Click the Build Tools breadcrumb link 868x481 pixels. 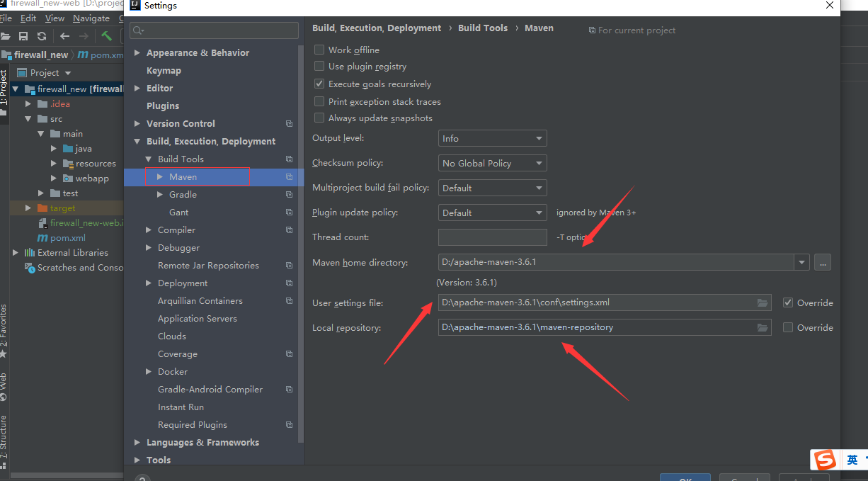pos(483,28)
